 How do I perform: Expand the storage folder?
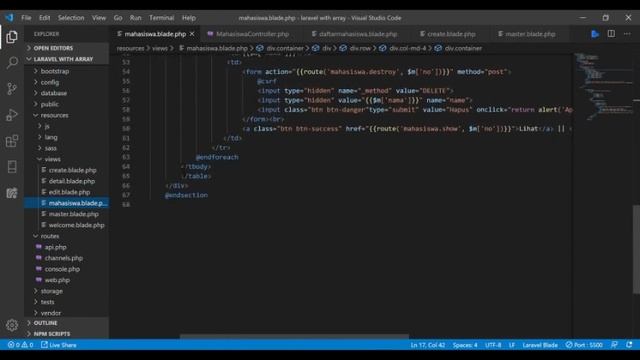tap(67, 291)
